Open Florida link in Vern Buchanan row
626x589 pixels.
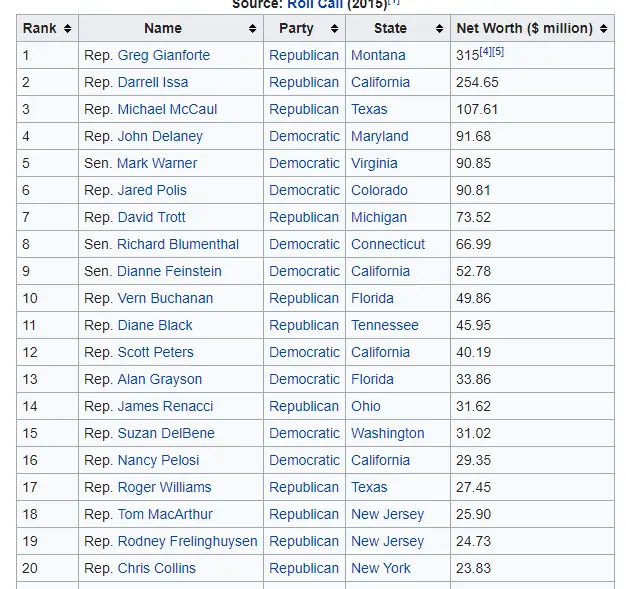click(x=372, y=298)
